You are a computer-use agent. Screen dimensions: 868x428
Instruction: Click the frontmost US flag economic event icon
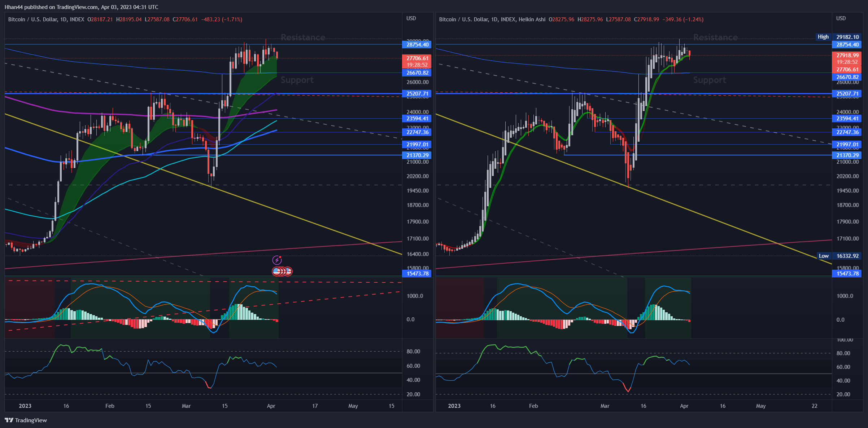[x=277, y=271]
